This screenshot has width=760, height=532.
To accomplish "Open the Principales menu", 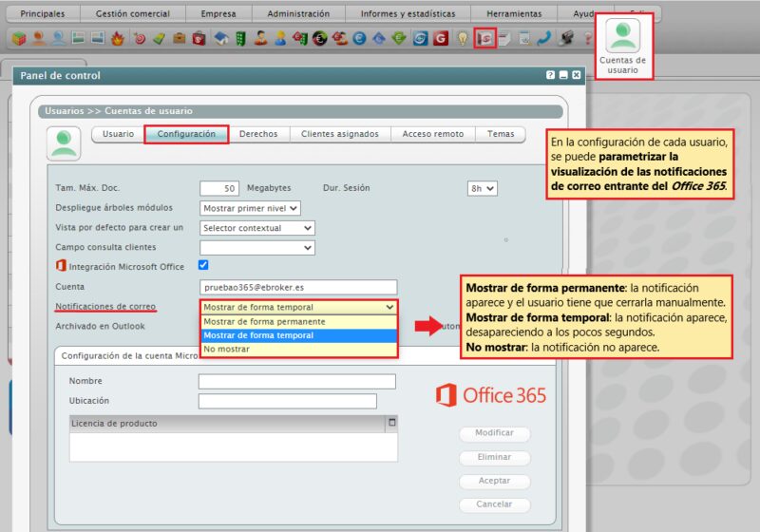I will click(x=43, y=13).
